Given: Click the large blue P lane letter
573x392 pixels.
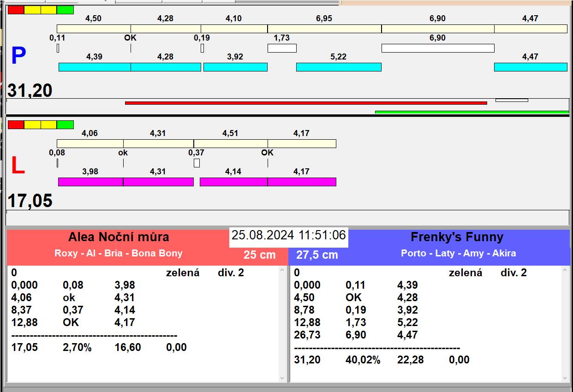Looking at the screenshot, I should [x=18, y=56].
